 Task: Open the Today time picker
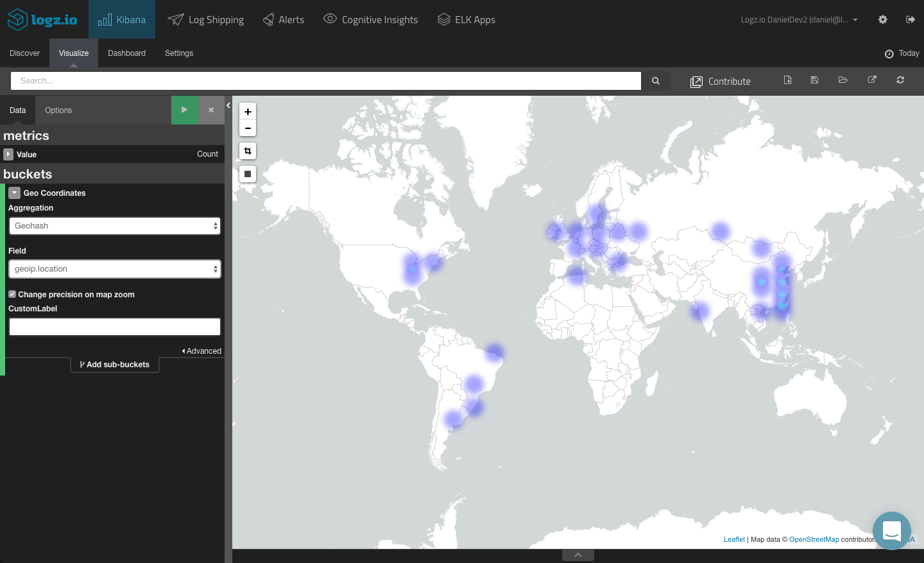[902, 53]
